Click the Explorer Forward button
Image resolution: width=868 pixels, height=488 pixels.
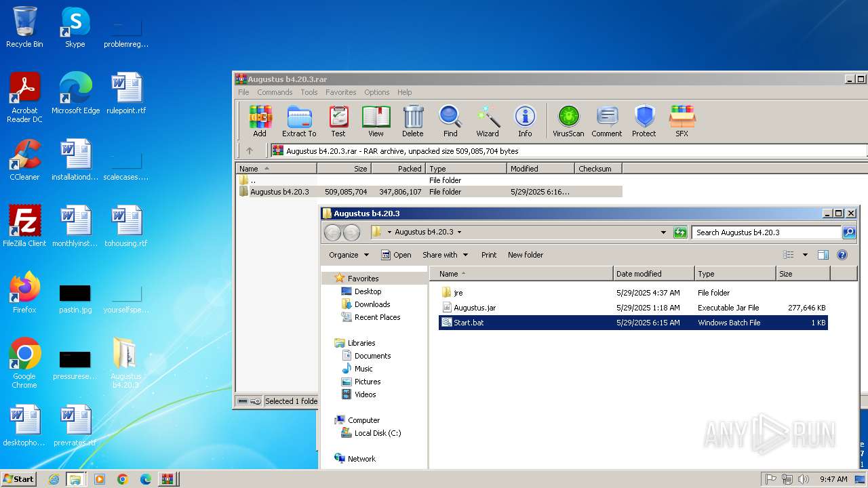pyautogui.click(x=351, y=232)
